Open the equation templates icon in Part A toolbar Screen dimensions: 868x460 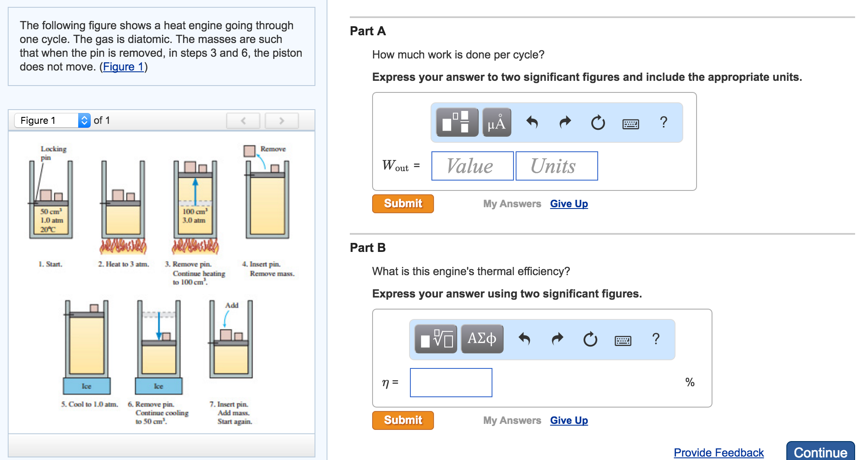[456, 123]
